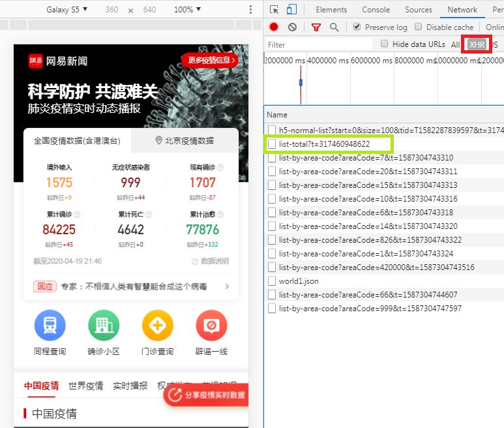Click the 更多疫情信息 red button
This screenshot has height=428, width=504.
coord(211,60)
